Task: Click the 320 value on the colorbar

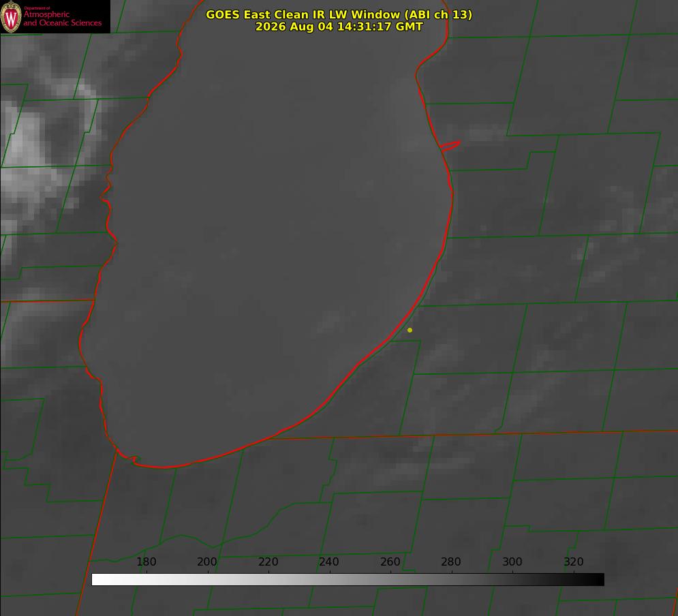Action: click(x=574, y=561)
